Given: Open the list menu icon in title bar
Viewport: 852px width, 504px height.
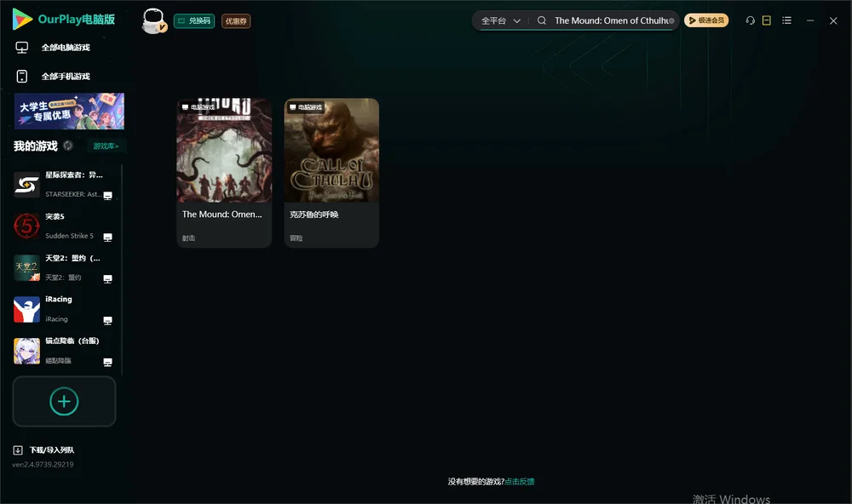Looking at the screenshot, I should pyautogui.click(x=786, y=20).
